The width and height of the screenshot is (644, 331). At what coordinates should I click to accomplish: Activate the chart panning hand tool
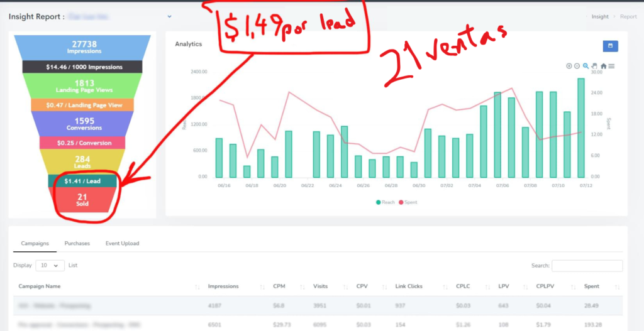click(594, 66)
